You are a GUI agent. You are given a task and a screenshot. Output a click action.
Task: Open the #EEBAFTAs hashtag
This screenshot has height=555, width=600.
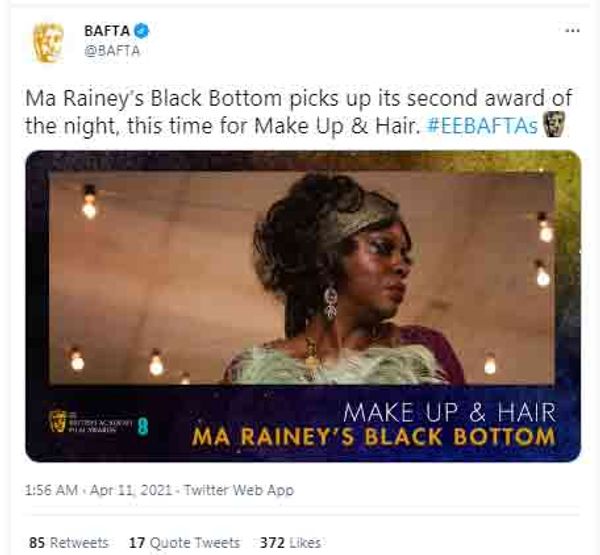click(x=483, y=126)
